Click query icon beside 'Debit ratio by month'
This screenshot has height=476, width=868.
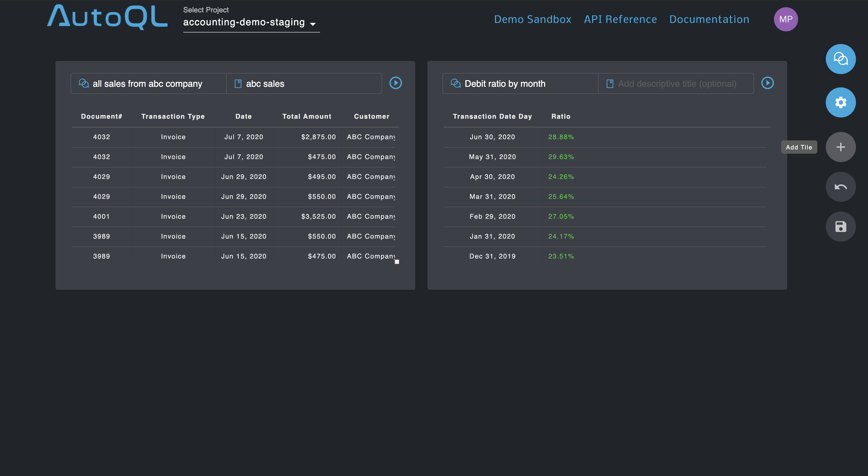[456, 83]
